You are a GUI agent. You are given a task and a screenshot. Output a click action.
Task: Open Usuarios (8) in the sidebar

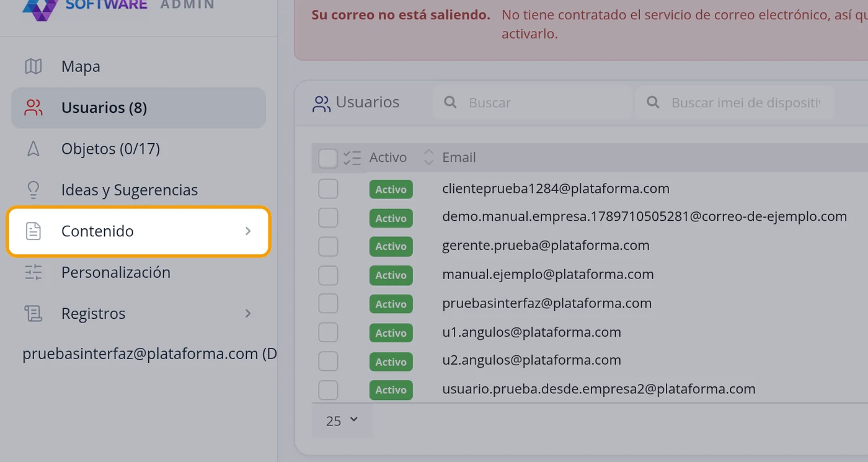click(138, 108)
